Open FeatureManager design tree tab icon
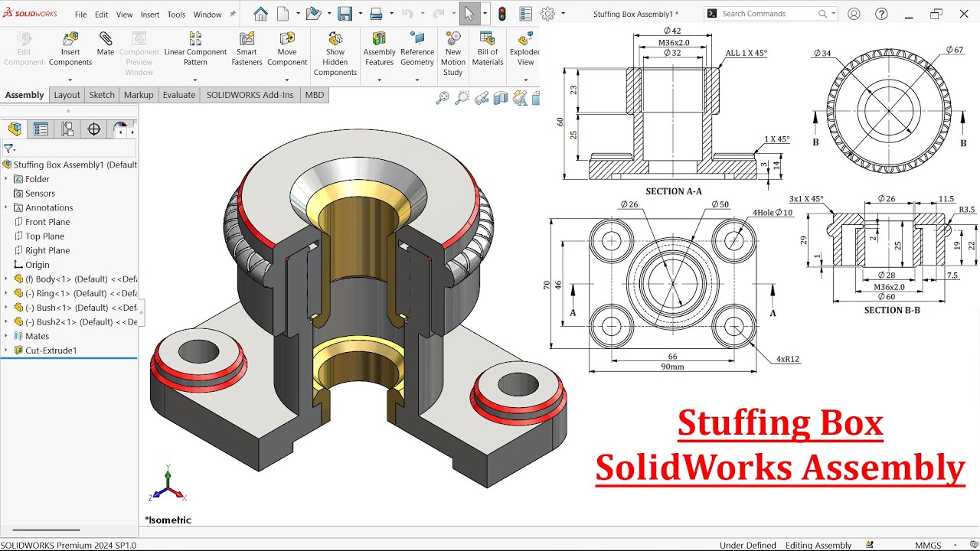The width and height of the screenshot is (980, 551). (x=15, y=129)
